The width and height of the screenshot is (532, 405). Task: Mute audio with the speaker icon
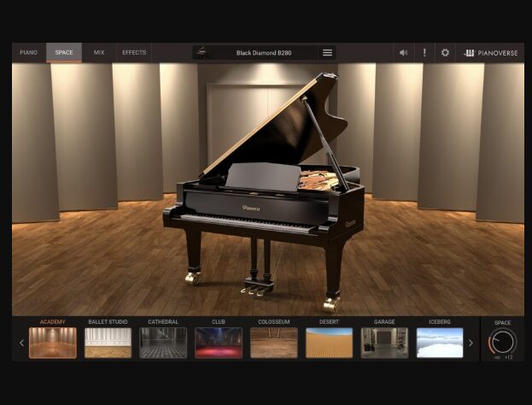coord(403,53)
